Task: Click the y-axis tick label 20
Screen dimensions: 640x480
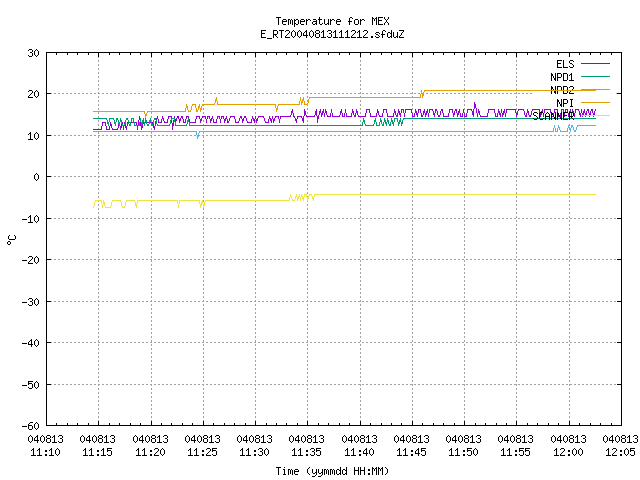Action: (x=33, y=94)
